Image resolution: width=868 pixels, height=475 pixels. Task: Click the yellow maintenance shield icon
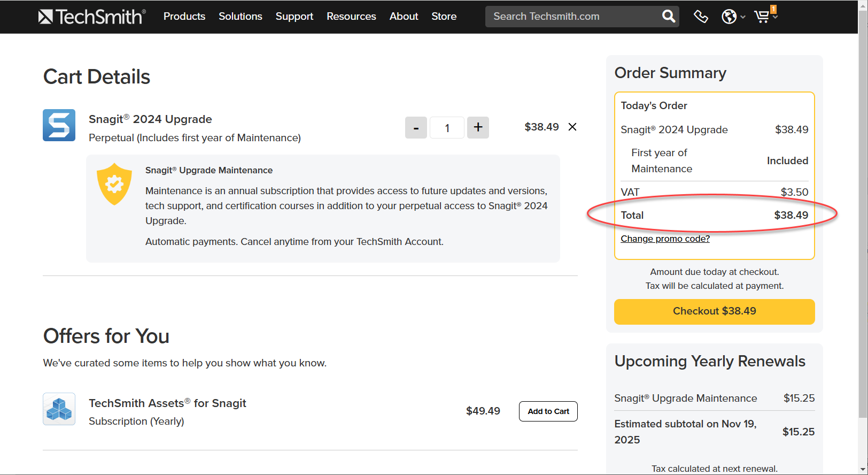pos(114,184)
